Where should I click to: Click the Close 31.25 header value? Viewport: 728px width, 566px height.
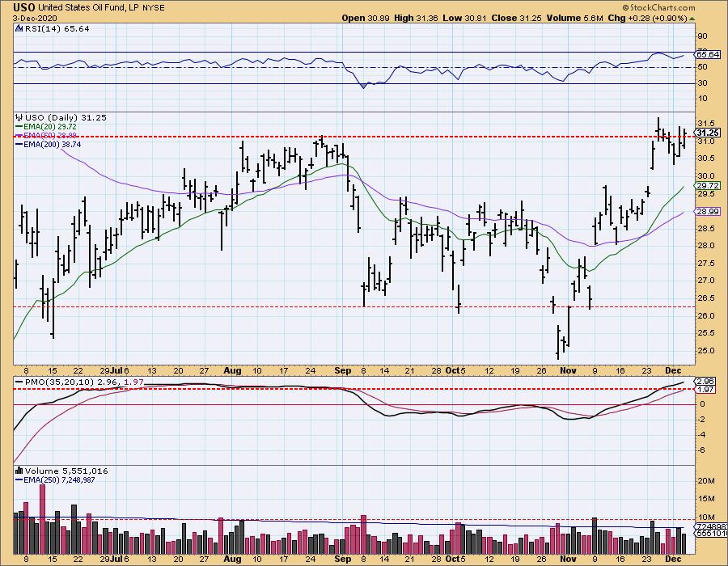pos(516,18)
